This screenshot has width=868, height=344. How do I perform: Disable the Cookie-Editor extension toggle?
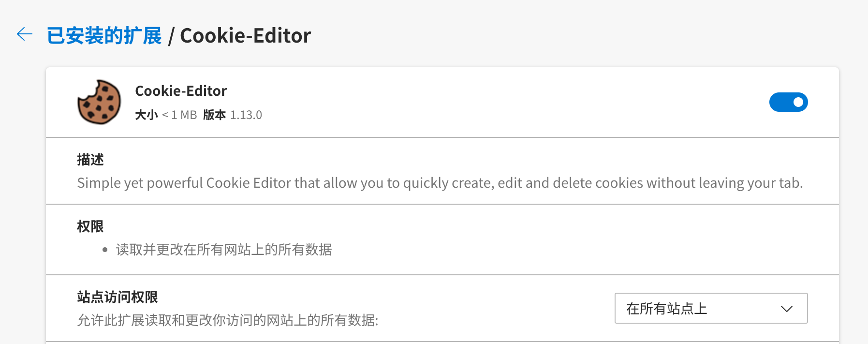point(788,102)
